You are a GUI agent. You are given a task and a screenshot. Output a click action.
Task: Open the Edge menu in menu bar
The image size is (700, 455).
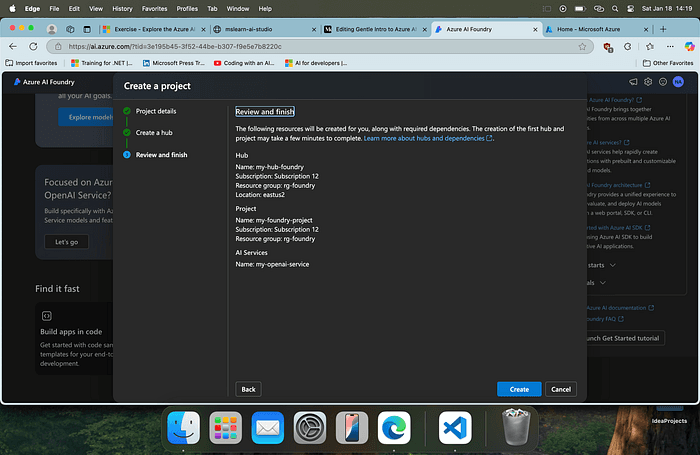coord(32,8)
